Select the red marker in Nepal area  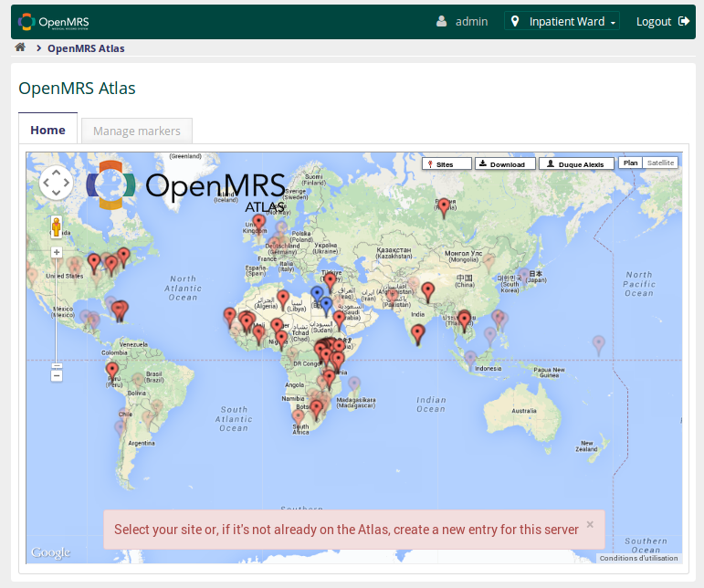pyautogui.click(x=428, y=293)
